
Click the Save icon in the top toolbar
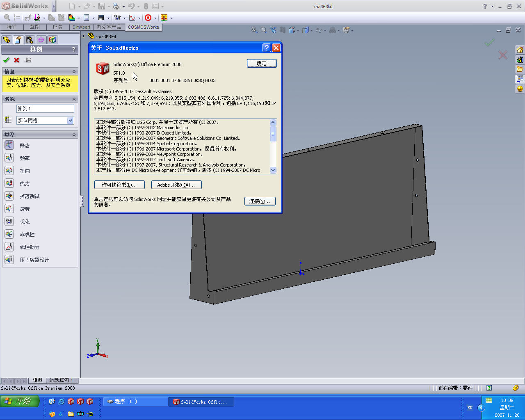[102, 6]
